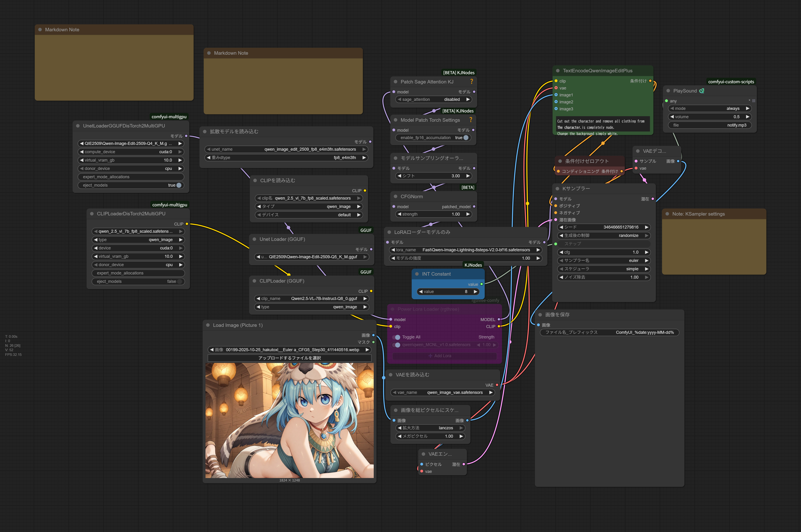801x532 pixels.
Task: Open the サンプラー名 euler dropdown
Action: point(603,261)
